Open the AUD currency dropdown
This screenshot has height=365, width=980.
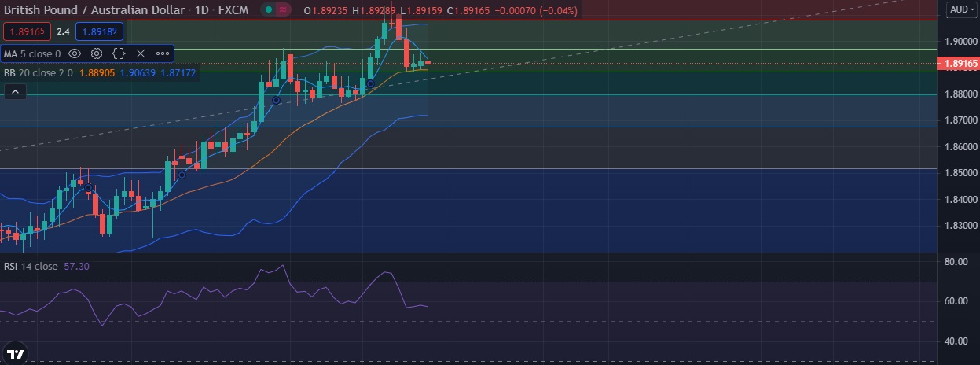960,9
